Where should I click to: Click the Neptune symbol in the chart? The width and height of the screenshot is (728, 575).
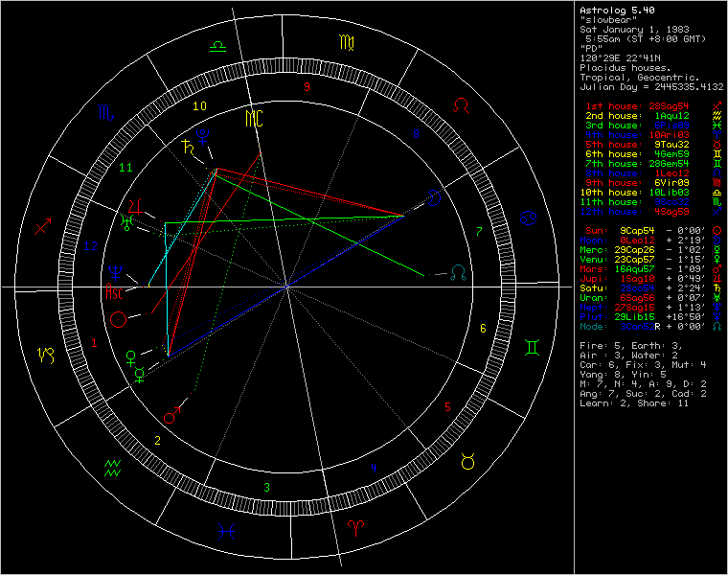[x=116, y=272]
